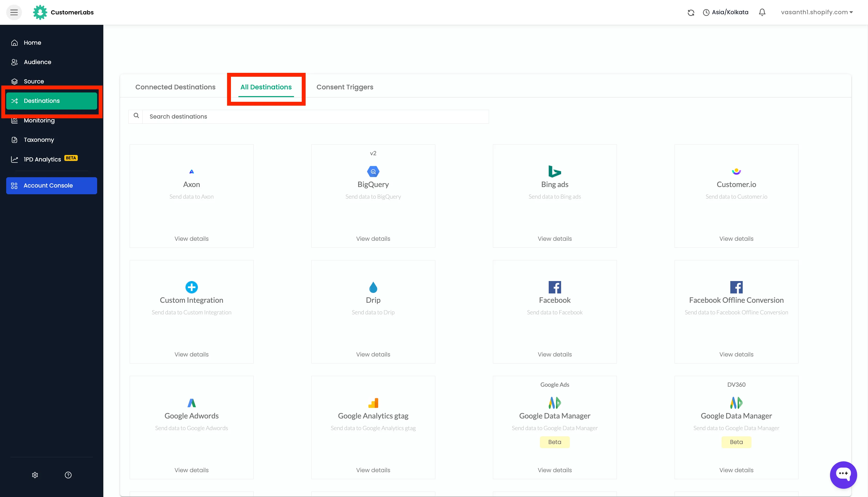Viewport: 868px width, 497px height.
Task: Toggle the hamburger sidebar menu
Action: (14, 12)
